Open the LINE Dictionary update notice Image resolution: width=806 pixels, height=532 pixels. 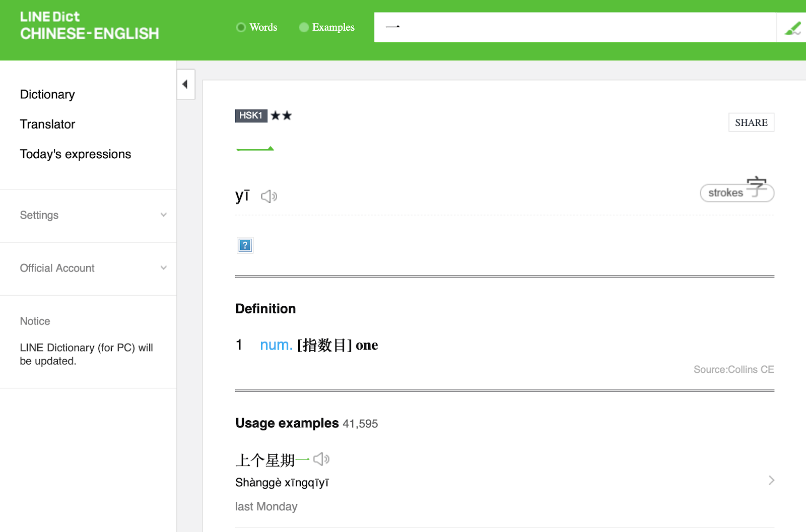(x=86, y=354)
